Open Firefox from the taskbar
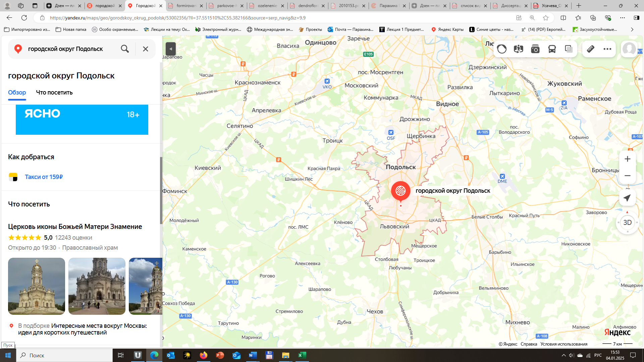 tap(204, 355)
